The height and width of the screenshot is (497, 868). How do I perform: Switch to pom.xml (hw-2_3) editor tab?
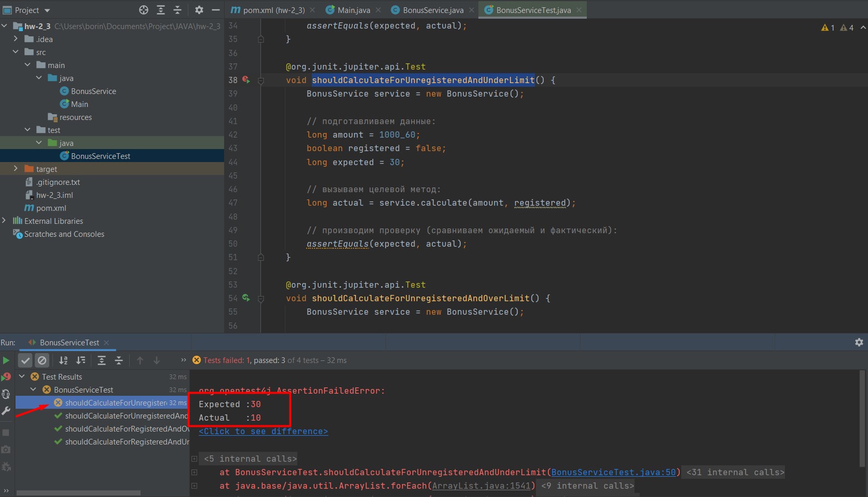coord(273,10)
